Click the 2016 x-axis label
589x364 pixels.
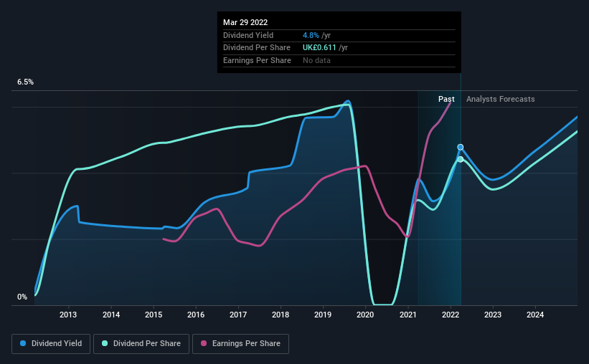coord(196,315)
